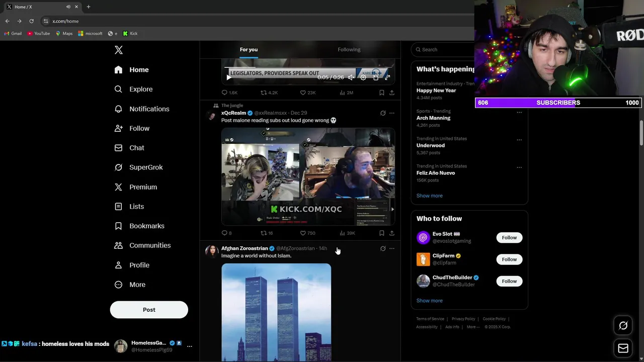
Task: Open the Messages floating envelope button
Action: click(623, 348)
